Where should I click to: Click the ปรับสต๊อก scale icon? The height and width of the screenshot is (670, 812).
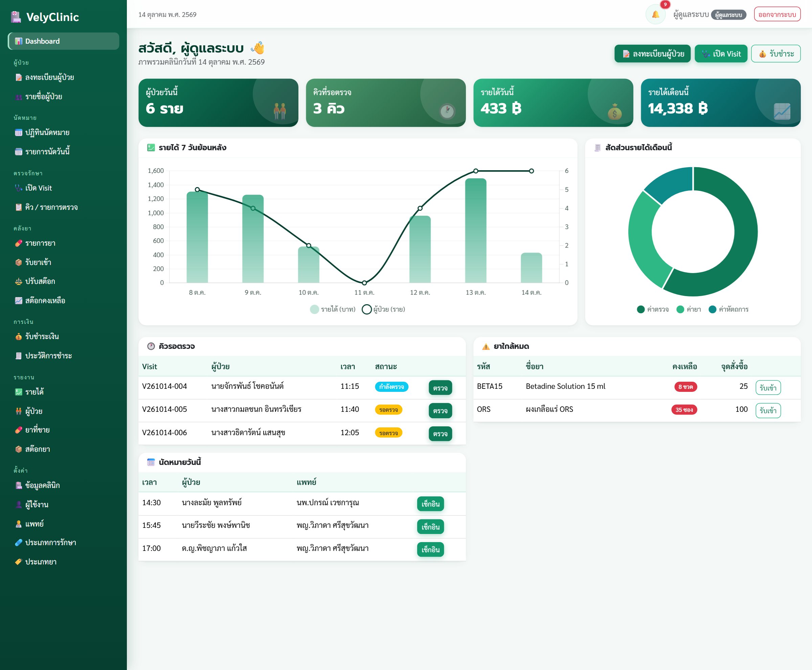pos(19,281)
